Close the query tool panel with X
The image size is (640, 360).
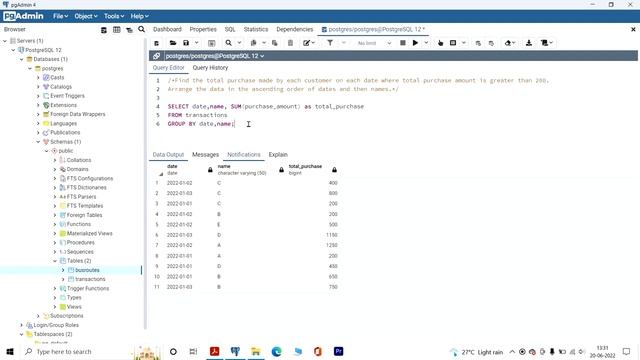click(633, 29)
